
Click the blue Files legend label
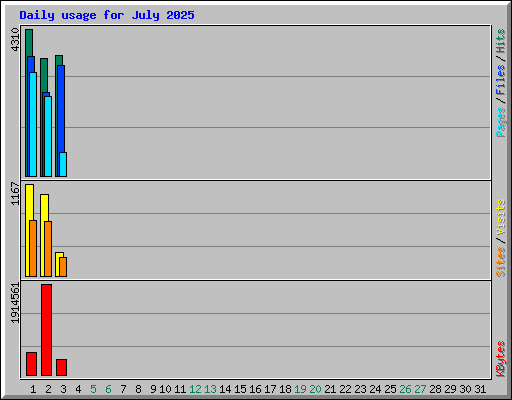500,80
